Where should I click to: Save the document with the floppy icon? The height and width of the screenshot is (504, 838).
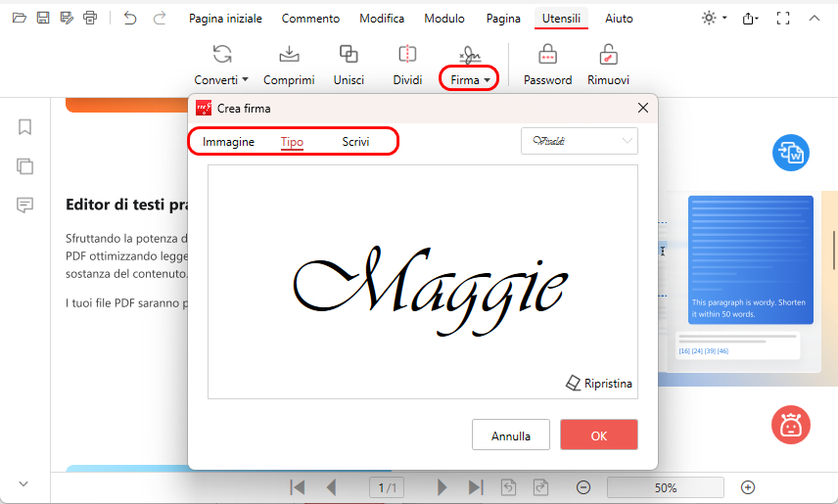click(x=43, y=19)
